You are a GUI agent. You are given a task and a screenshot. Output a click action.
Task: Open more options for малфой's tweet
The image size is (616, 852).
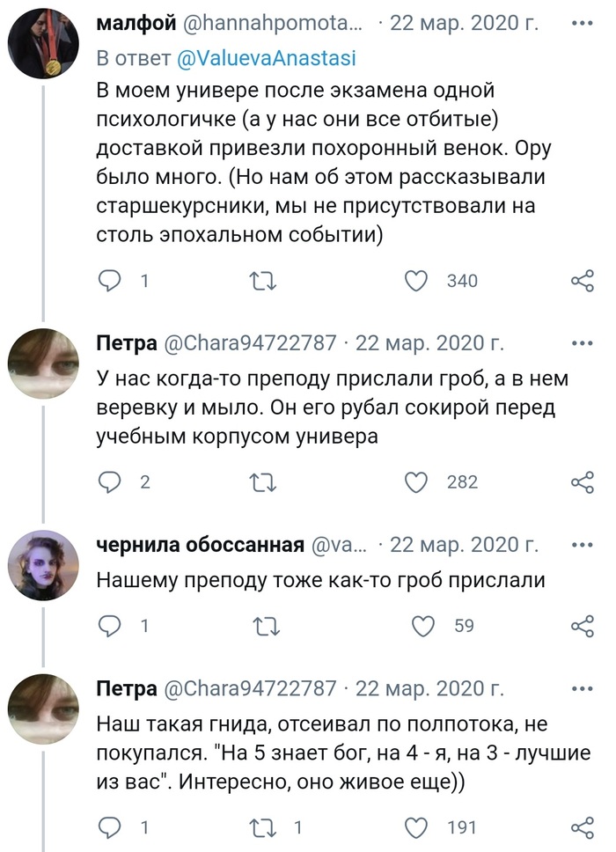(x=583, y=23)
